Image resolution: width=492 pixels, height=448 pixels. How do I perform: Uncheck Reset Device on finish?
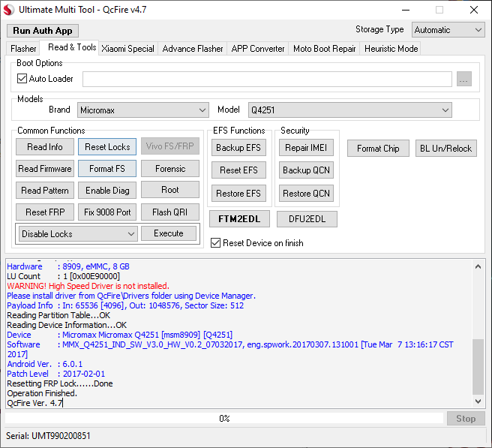[x=216, y=243]
